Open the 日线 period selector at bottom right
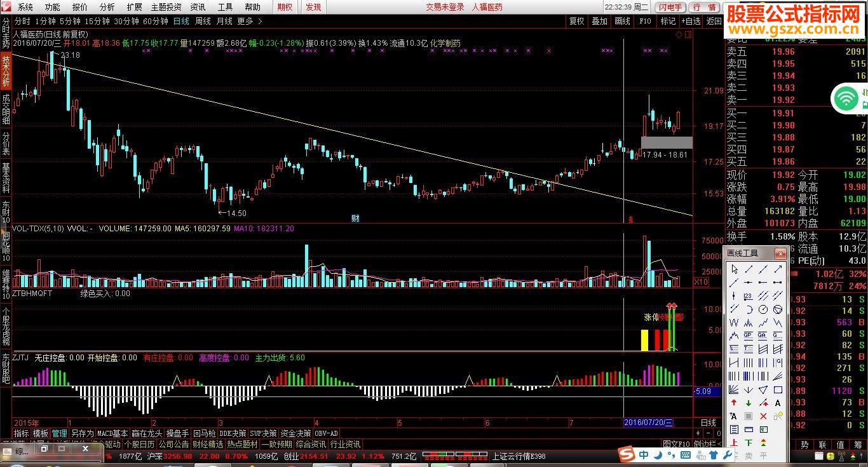 (x=708, y=423)
